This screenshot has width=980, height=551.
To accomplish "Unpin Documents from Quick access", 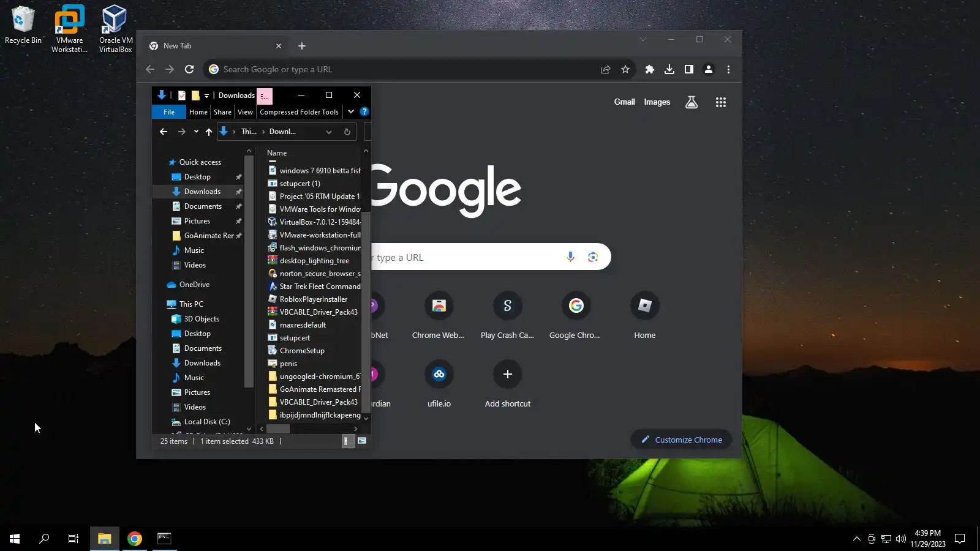I will (x=238, y=206).
